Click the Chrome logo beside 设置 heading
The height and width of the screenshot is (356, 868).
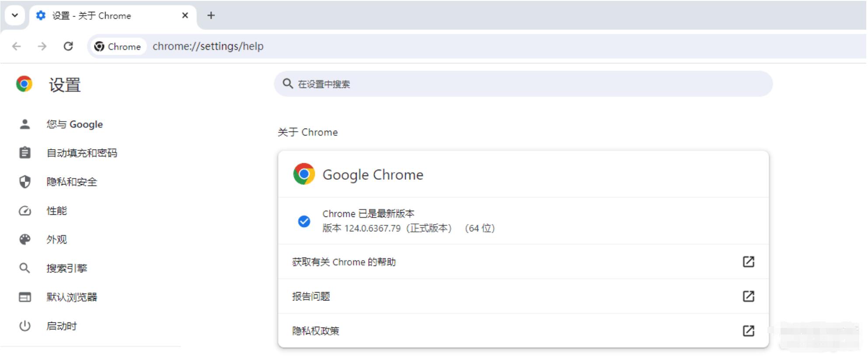[x=24, y=84]
